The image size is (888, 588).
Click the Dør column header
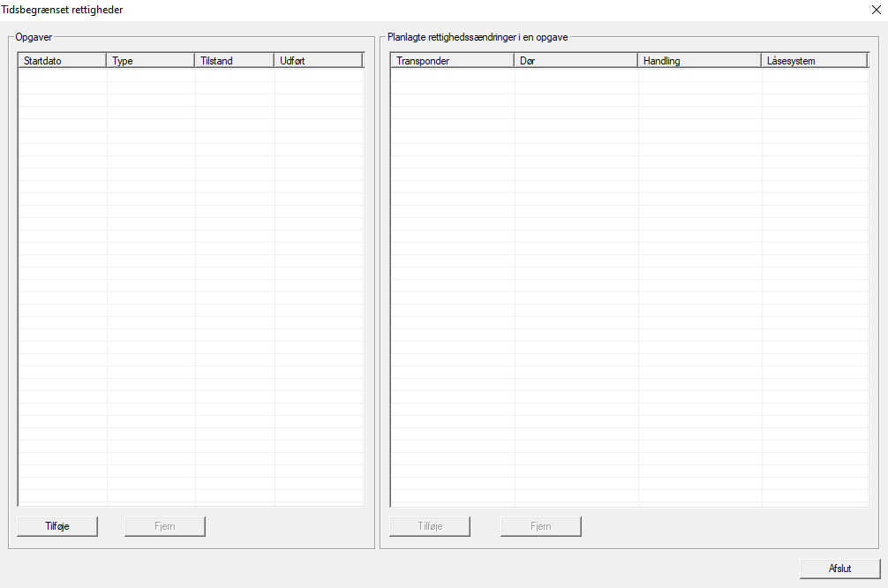tap(576, 61)
